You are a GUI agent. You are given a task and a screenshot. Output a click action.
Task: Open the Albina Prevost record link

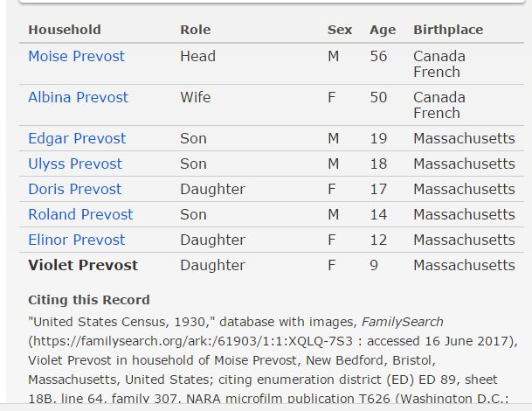coord(78,97)
